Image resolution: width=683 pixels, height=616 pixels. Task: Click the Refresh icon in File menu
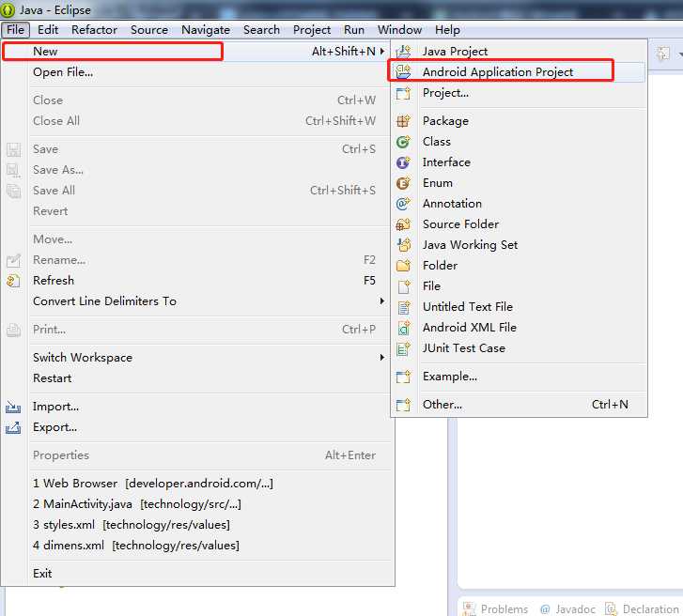click(x=13, y=281)
